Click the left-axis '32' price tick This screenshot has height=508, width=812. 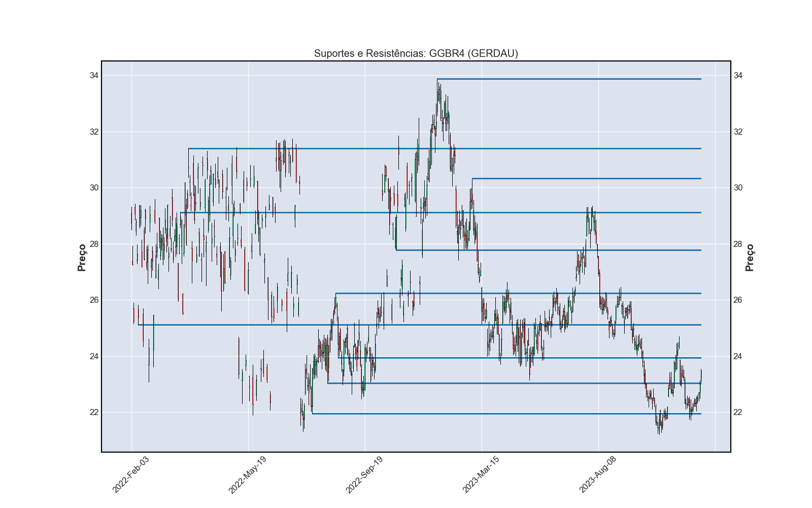click(94, 132)
